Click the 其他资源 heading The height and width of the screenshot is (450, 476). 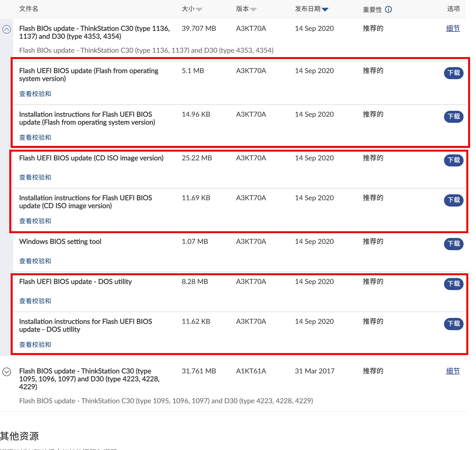(19, 436)
